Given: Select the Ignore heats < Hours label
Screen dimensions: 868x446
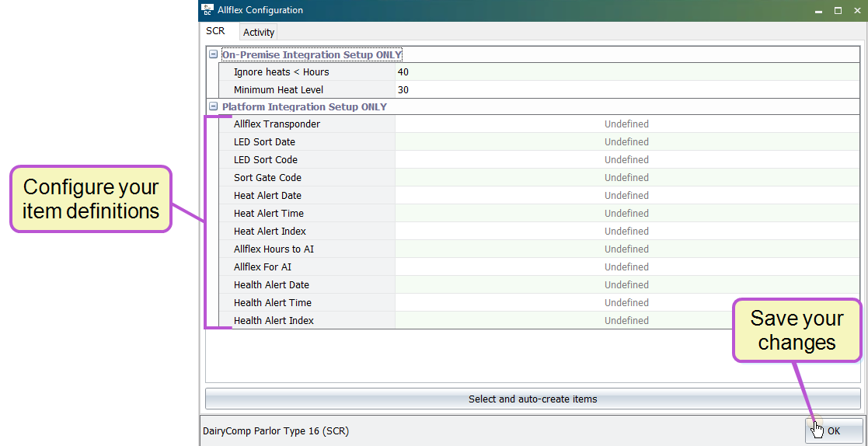Looking at the screenshot, I should [281, 72].
